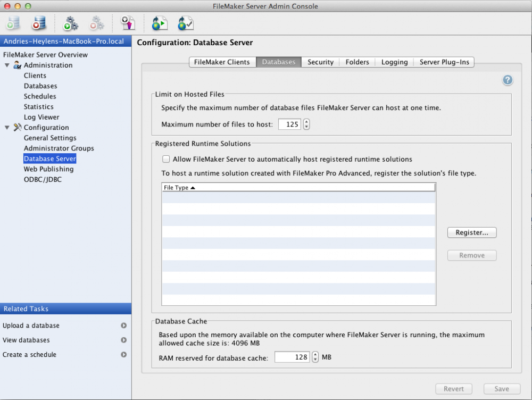The width and height of the screenshot is (532, 400).
Task: Open the Log Viewer sidebar entry
Action: pos(41,117)
